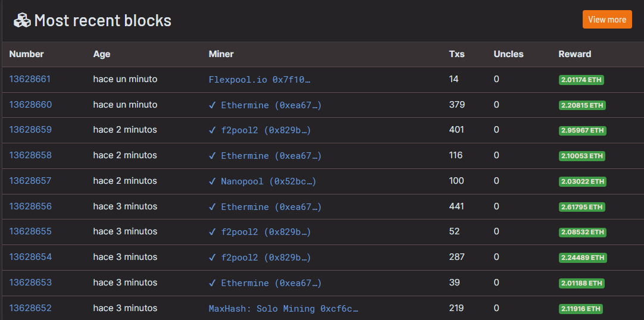Image resolution: width=644 pixels, height=320 pixels.
Task: Click verified checkmark beside Nanopool
Action: pos(212,181)
